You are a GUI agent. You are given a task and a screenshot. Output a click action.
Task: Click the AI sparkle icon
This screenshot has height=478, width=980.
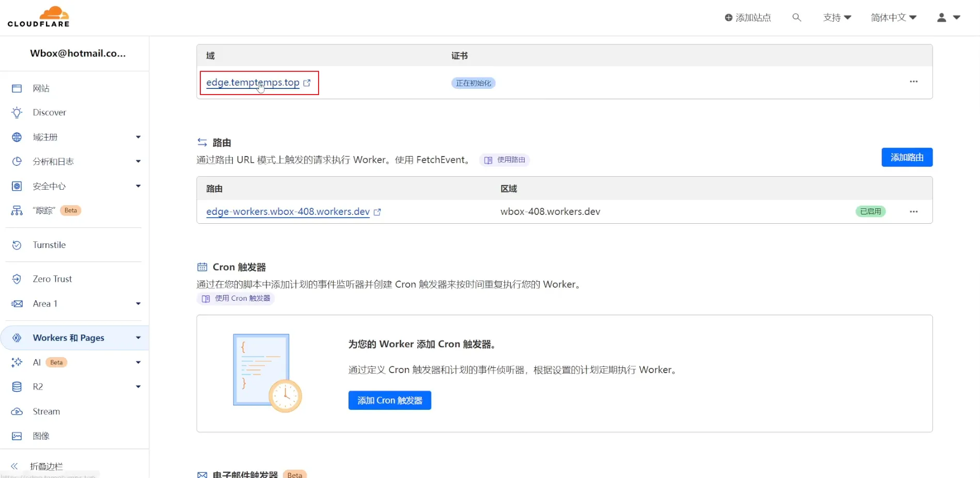(x=17, y=362)
